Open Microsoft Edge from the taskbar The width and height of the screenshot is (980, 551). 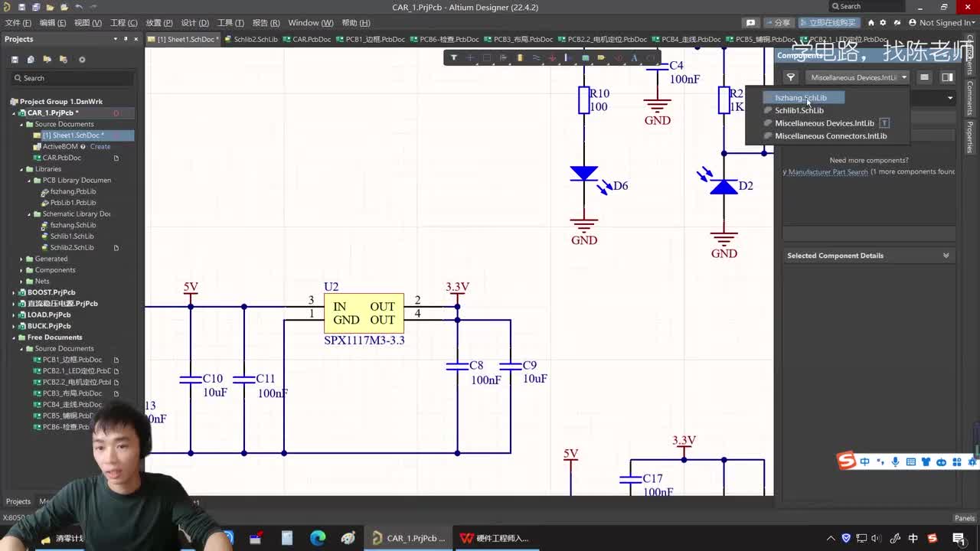click(318, 538)
